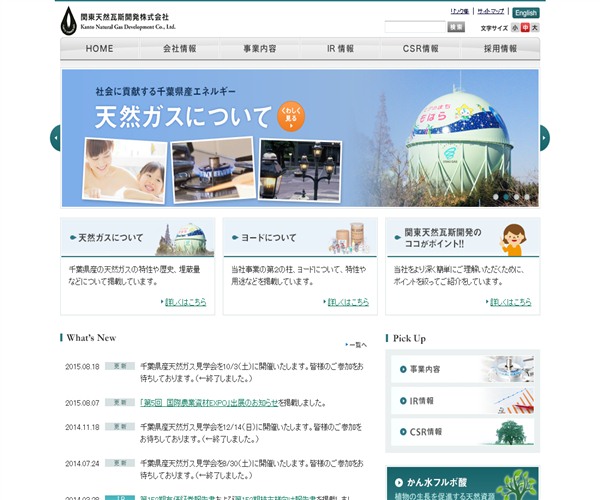Select medium 中 text size
Image resolution: width=600 pixels, height=500 pixels.
click(x=525, y=28)
